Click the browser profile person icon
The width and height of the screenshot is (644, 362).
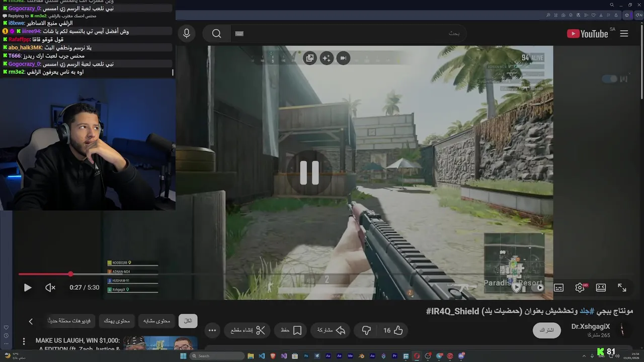point(616,15)
